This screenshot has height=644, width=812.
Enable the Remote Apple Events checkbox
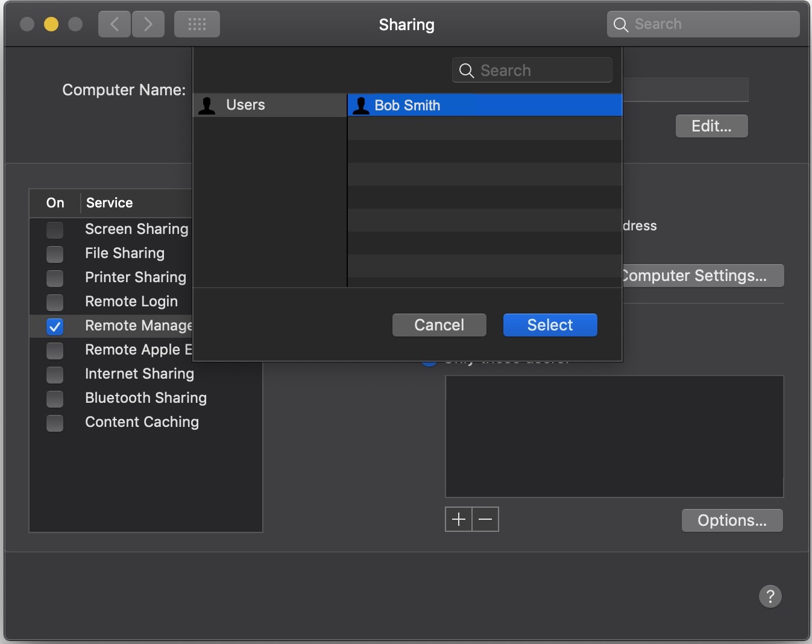tap(55, 350)
